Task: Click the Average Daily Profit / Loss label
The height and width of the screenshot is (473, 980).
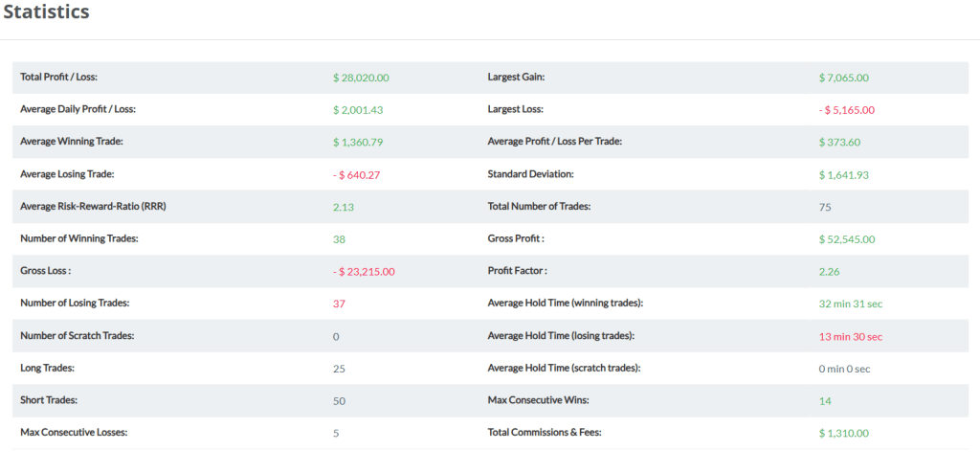Action: point(78,109)
